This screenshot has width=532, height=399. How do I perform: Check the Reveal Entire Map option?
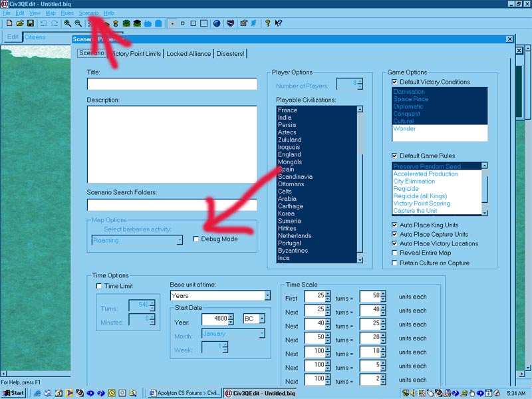point(394,253)
